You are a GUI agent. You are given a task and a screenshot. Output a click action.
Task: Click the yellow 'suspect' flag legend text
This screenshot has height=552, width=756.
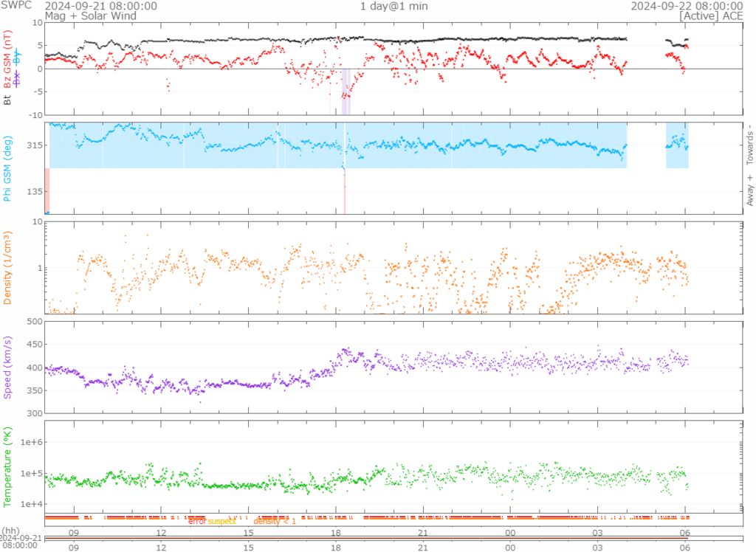pos(220,522)
